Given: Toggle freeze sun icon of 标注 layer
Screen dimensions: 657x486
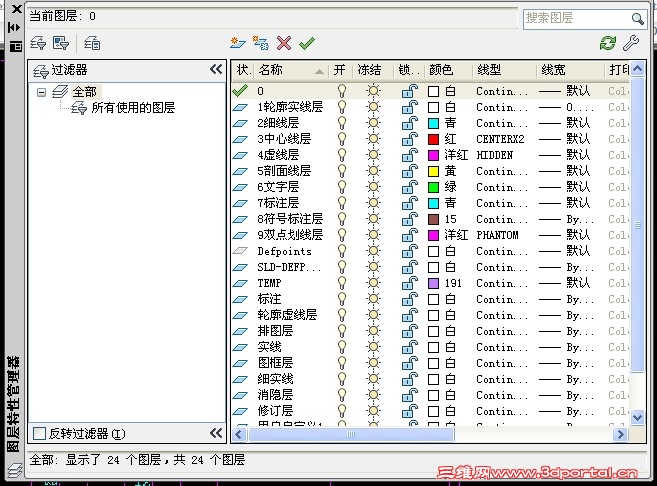Looking at the screenshot, I should (x=373, y=299).
